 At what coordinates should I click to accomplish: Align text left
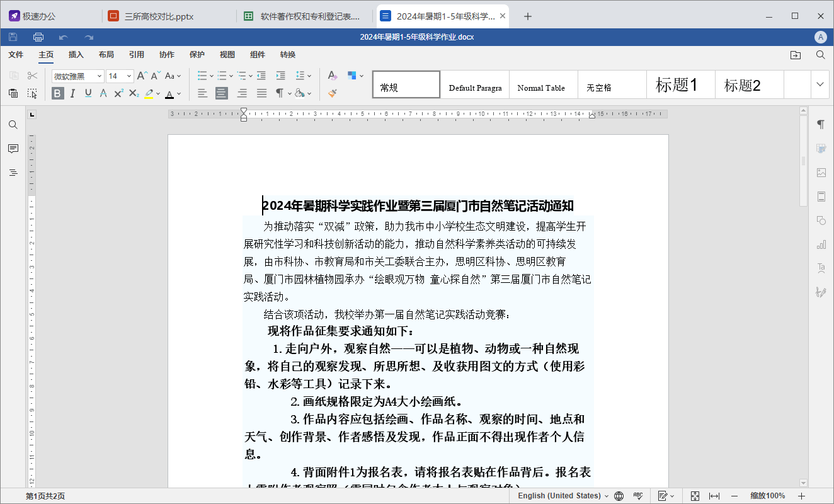coord(202,93)
